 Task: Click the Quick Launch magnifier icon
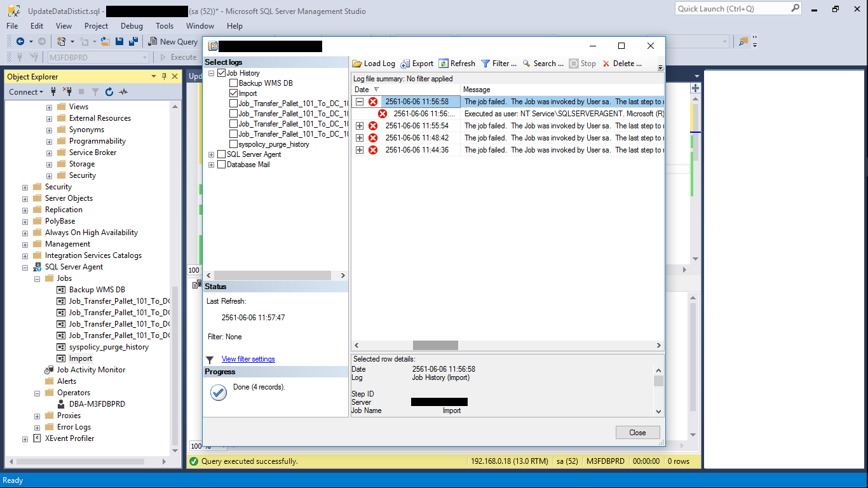click(795, 8)
